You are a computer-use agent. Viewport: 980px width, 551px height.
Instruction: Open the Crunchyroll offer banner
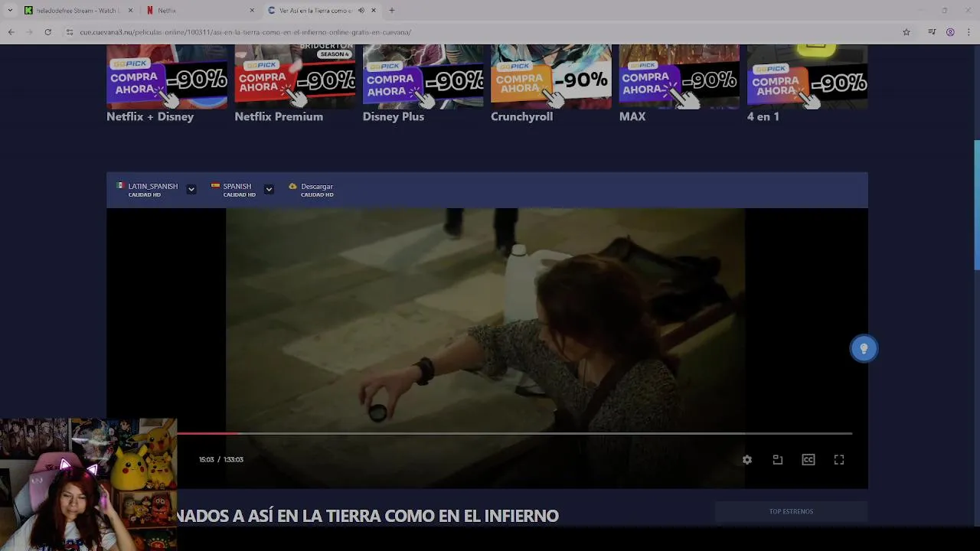point(551,77)
